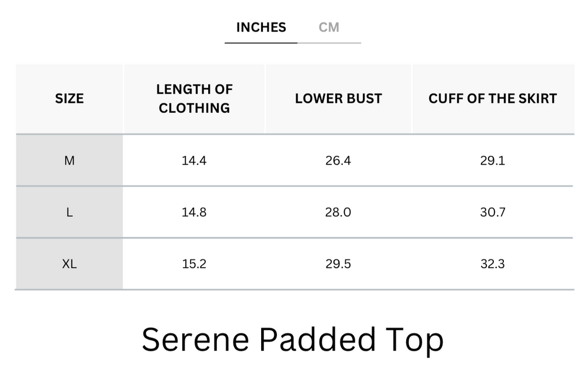Click the LENGTH OF CLOTHING header
The width and height of the screenshot is (588, 372).
tap(194, 98)
